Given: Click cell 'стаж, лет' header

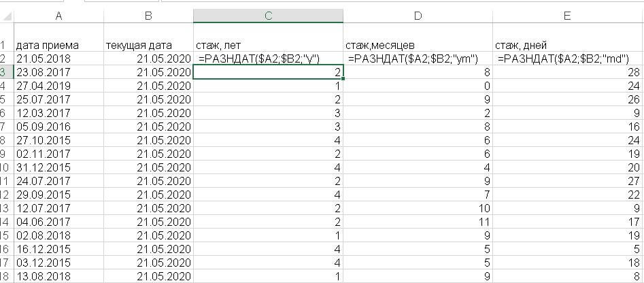Looking at the screenshot, I should tap(268, 37).
